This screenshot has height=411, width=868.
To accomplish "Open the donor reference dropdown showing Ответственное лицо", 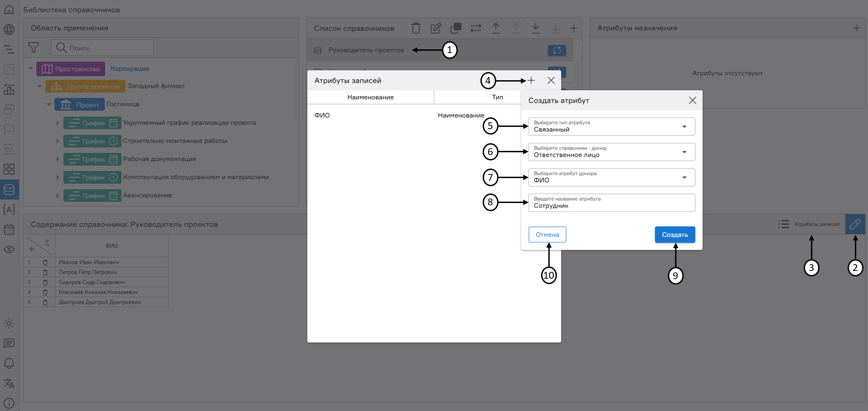I will coord(611,152).
